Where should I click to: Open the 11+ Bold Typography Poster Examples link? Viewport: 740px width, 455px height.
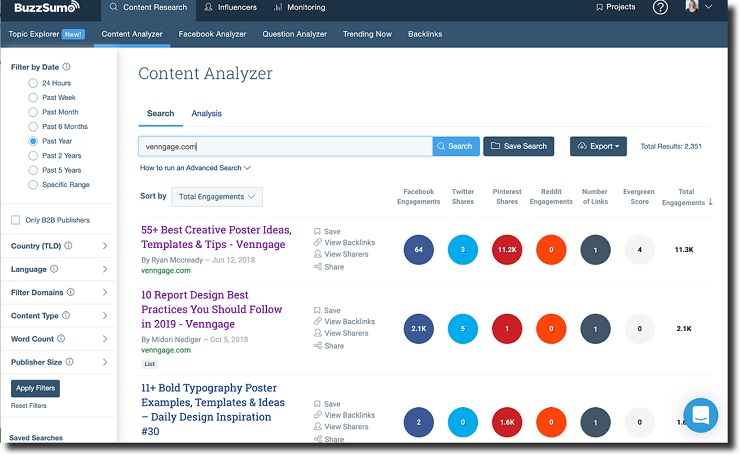[x=213, y=410]
